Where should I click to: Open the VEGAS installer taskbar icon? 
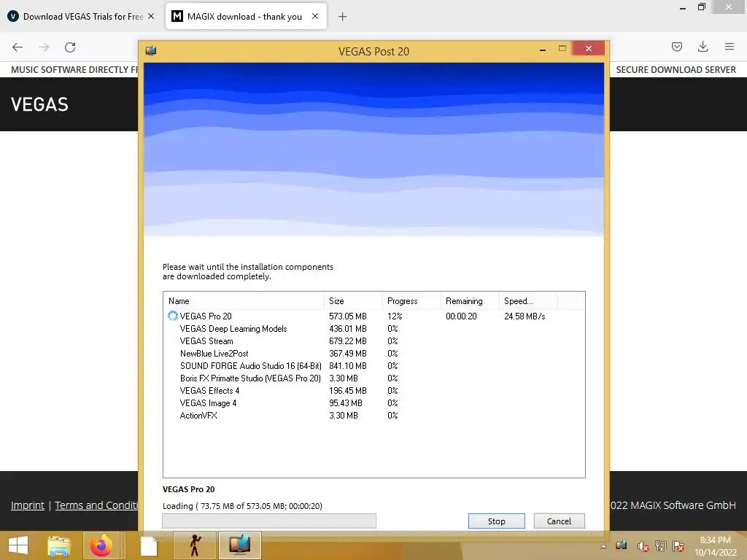click(x=239, y=545)
